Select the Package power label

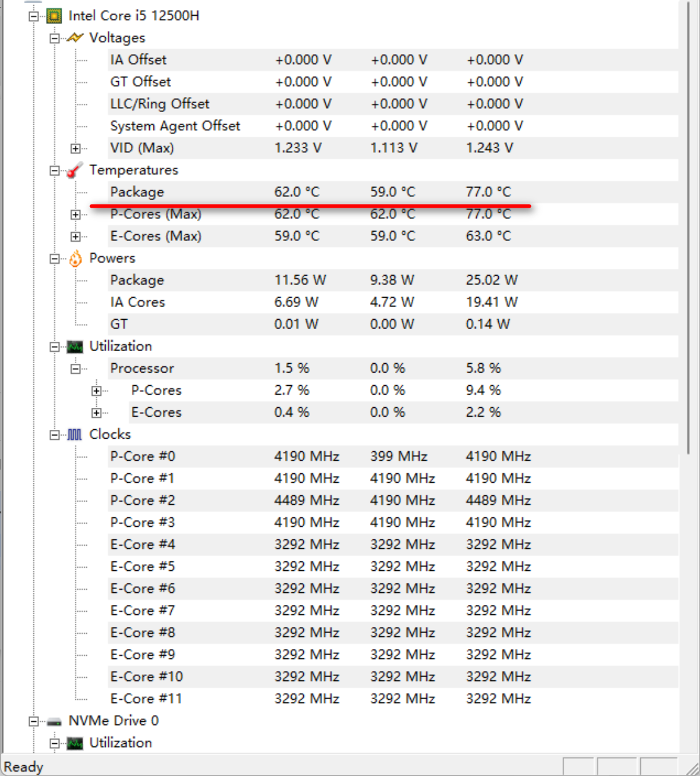(137, 280)
